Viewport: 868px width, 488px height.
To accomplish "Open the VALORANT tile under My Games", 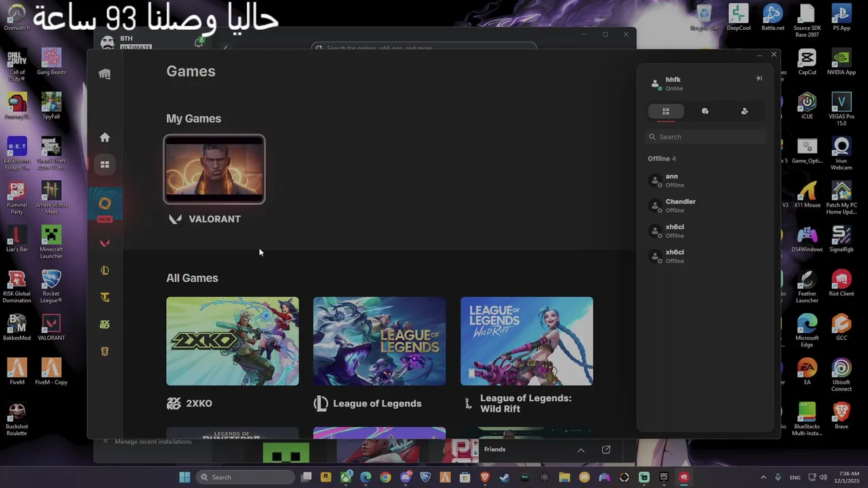I will click(214, 169).
